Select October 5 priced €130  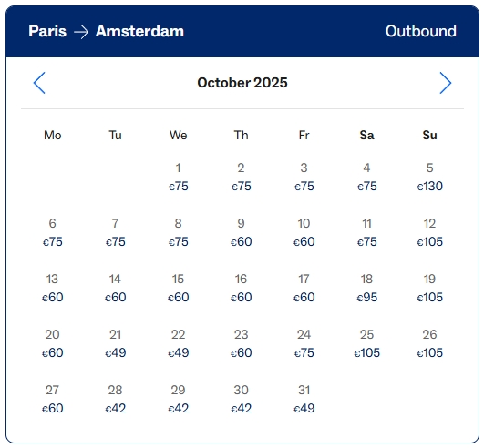(429, 177)
